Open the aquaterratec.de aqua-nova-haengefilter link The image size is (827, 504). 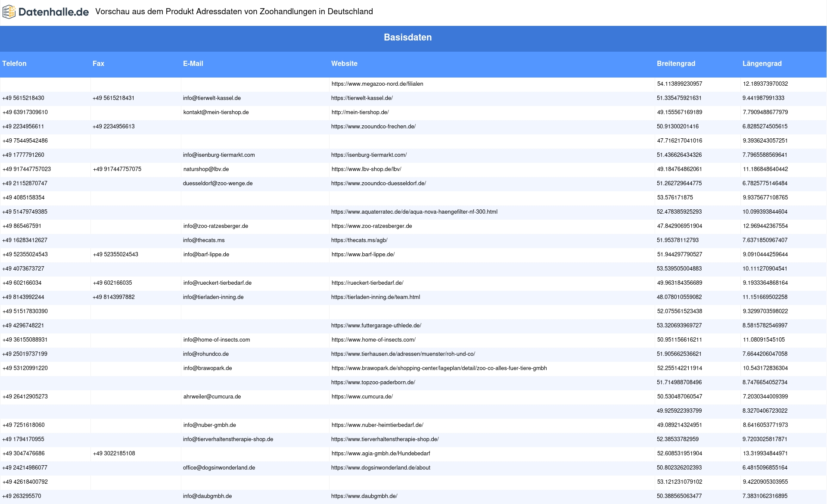point(414,212)
